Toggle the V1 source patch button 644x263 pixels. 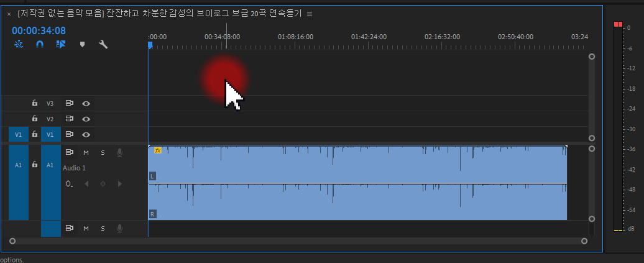(x=19, y=134)
